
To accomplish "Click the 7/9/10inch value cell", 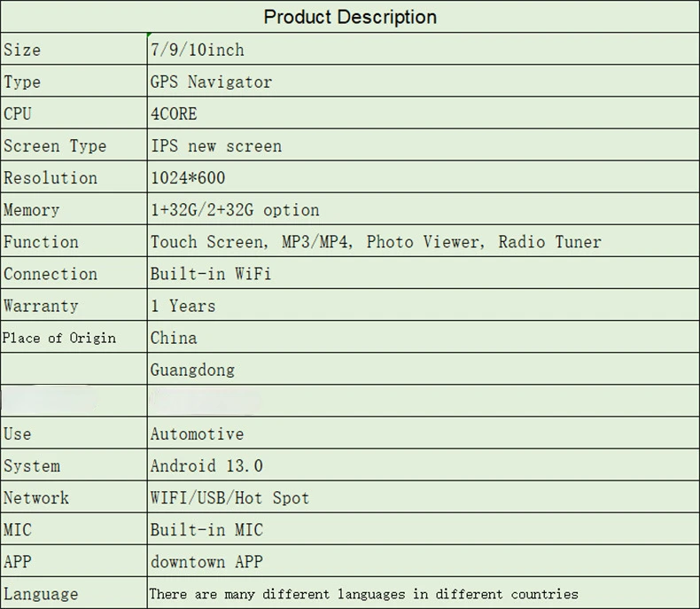I will [x=423, y=49].
